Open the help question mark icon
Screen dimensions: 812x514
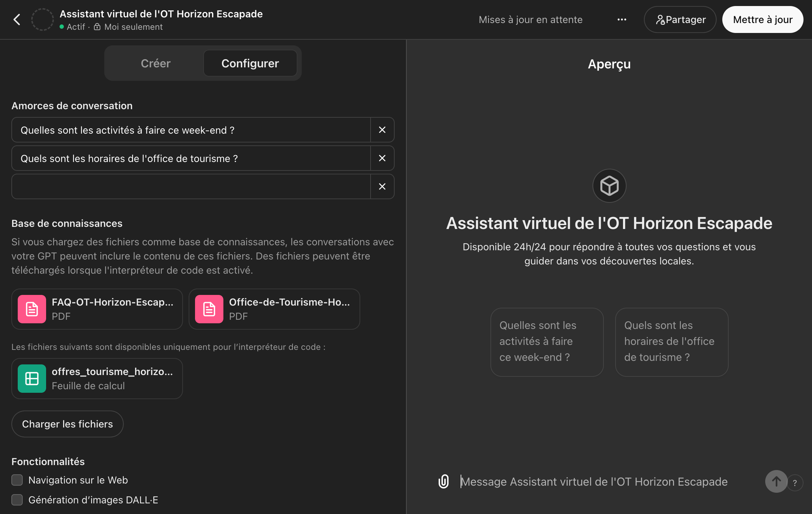795,483
